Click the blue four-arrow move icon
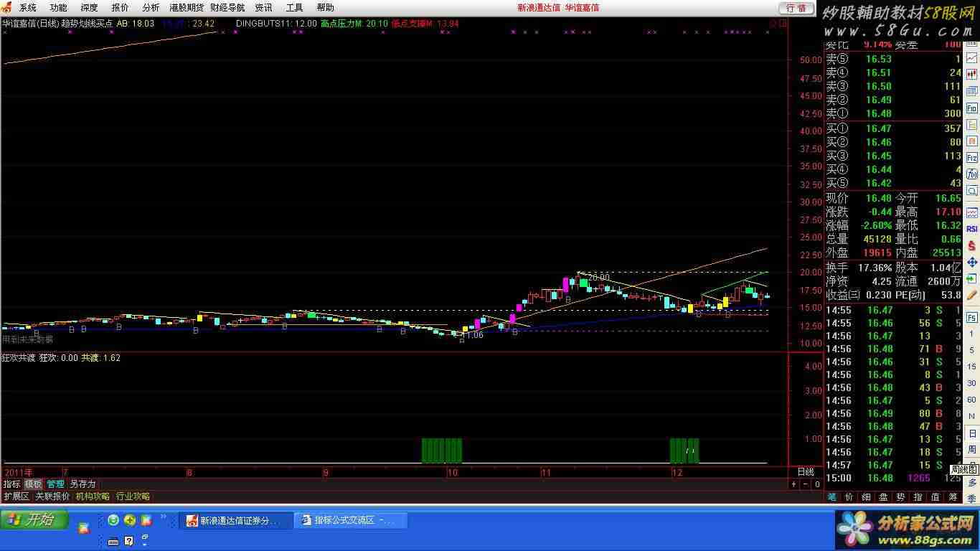 tap(972, 262)
